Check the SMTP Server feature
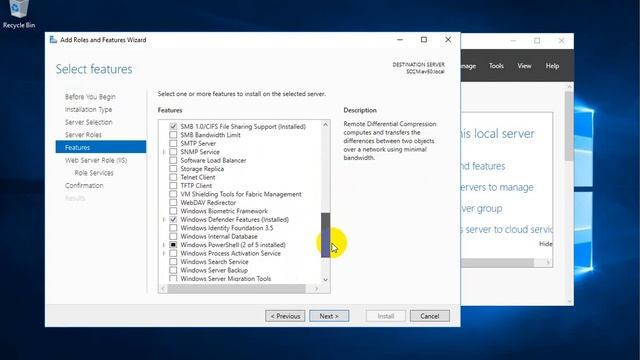 tap(173, 143)
